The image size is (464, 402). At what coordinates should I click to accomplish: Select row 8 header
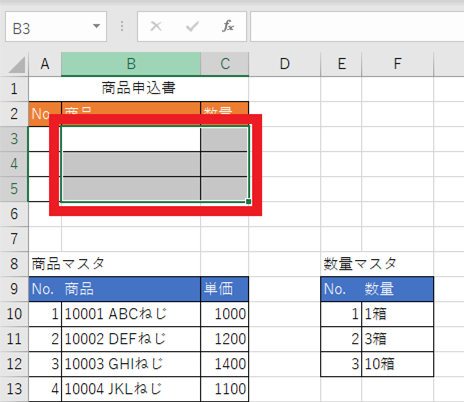coord(14,264)
